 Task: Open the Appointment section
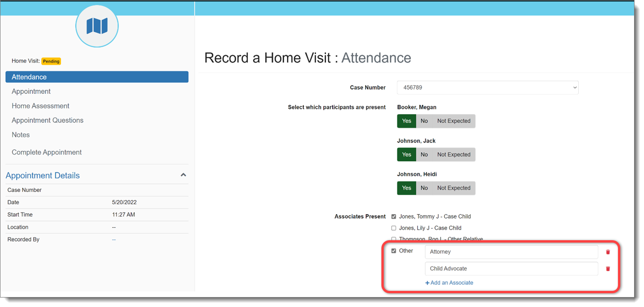coord(31,91)
